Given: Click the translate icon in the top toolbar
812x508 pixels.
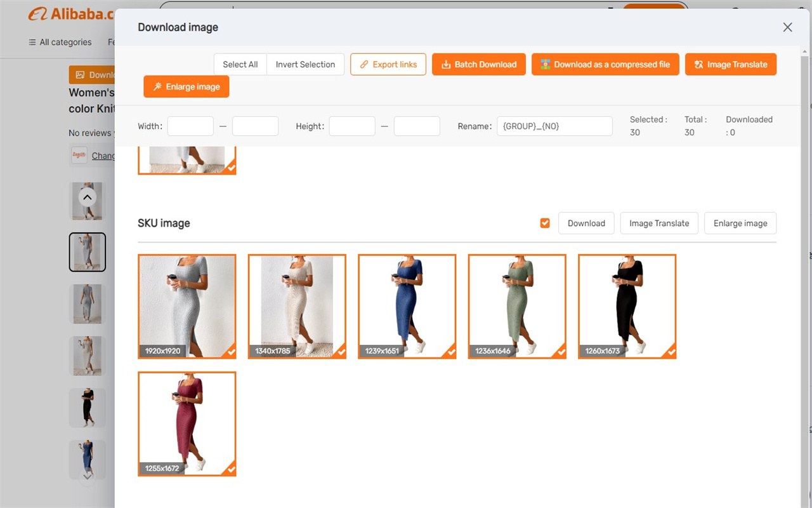Looking at the screenshot, I should [x=698, y=64].
